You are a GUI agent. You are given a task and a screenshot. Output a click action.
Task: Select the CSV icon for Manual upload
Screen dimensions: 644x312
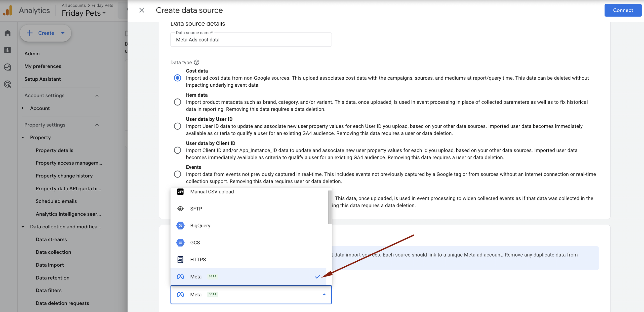(x=180, y=192)
